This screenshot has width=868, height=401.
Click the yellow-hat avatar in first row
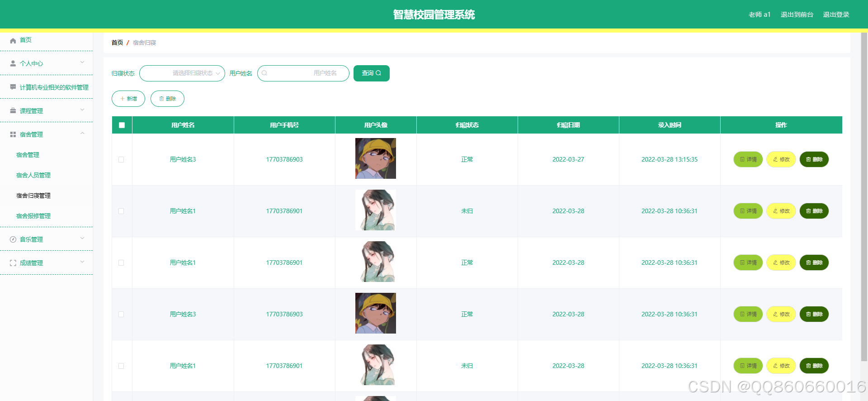376,158
